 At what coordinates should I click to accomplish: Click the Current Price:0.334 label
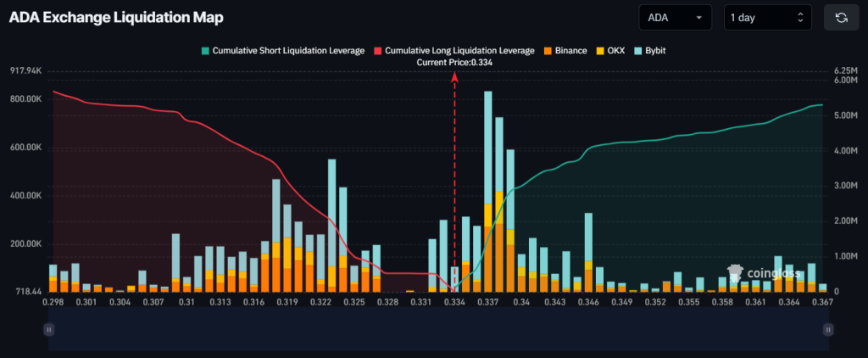point(454,63)
